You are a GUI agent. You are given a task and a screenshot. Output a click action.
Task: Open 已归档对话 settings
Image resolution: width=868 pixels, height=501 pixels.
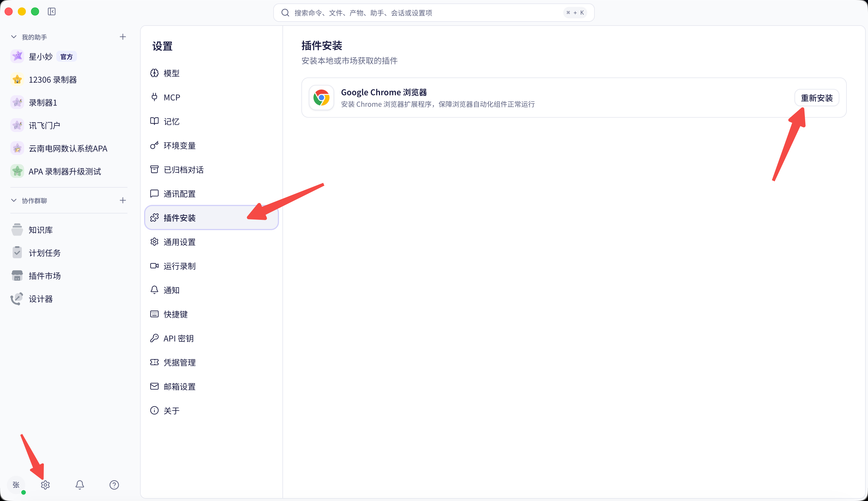[211, 170]
